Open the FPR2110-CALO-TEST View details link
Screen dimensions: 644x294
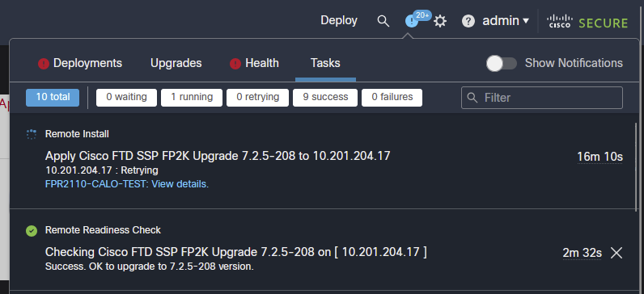pyautogui.click(x=127, y=184)
